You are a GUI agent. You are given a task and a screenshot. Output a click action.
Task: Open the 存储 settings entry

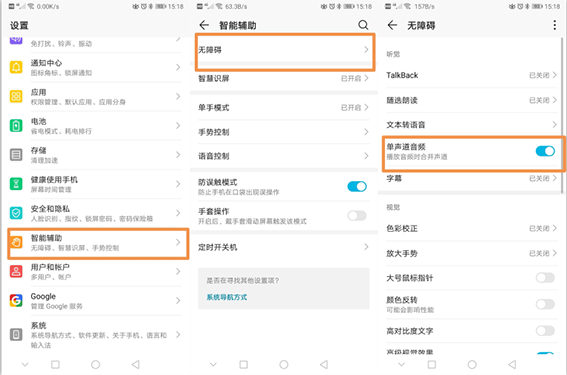click(95, 155)
